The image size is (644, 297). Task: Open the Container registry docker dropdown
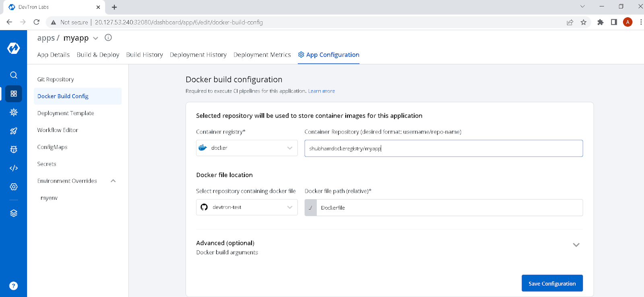tap(247, 148)
